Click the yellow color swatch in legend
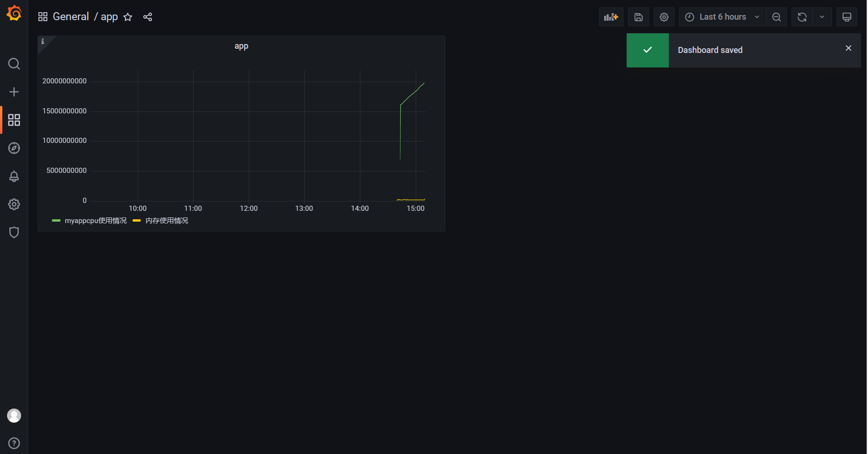The height and width of the screenshot is (454, 868). [x=137, y=221]
